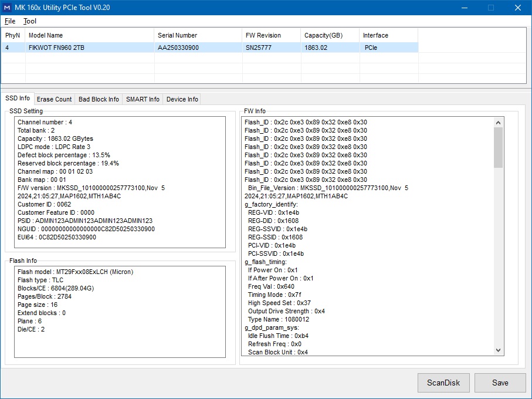The height and width of the screenshot is (399, 532).
Task: Click the Plane : 6 line
Action: [x=29, y=321]
